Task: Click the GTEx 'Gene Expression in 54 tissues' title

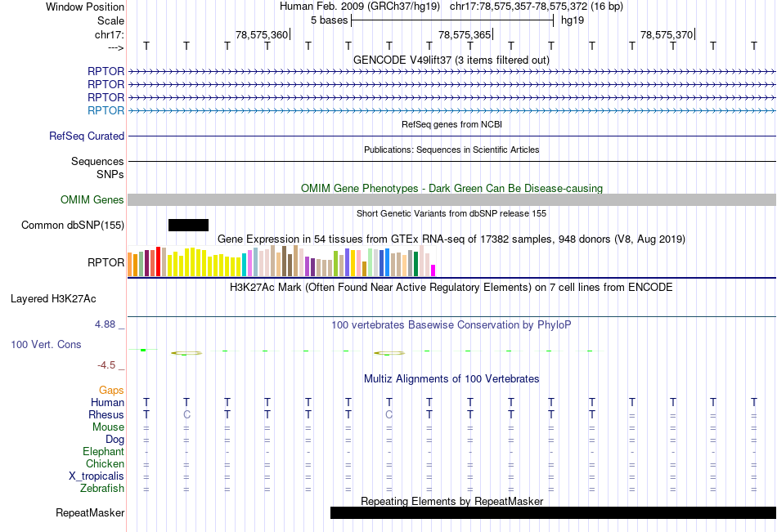Action: coord(451,239)
